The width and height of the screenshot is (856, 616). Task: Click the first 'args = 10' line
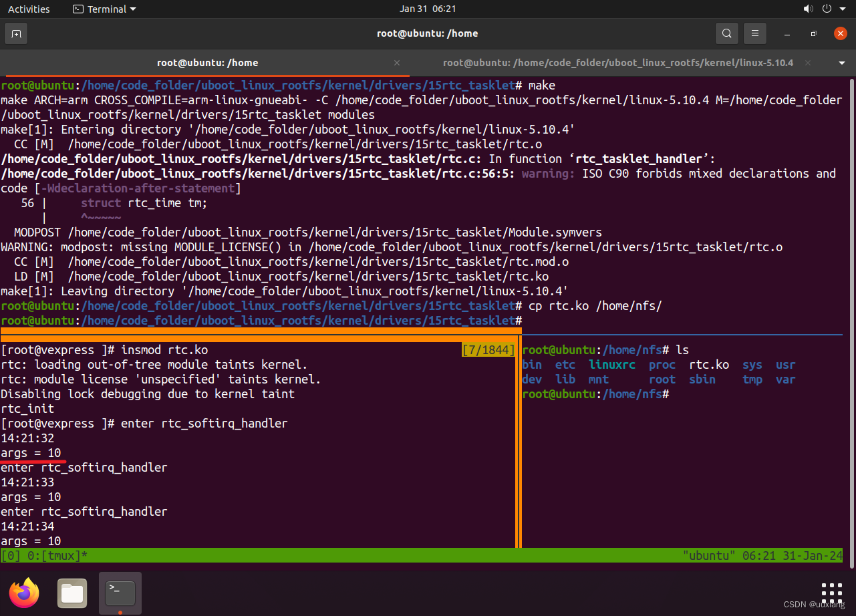[31, 453]
